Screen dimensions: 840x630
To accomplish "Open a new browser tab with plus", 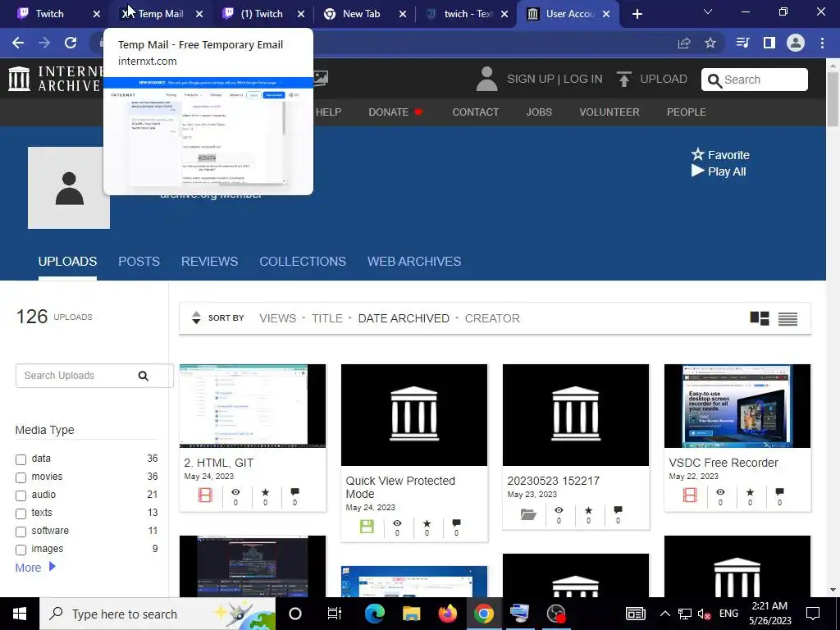I will point(637,14).
